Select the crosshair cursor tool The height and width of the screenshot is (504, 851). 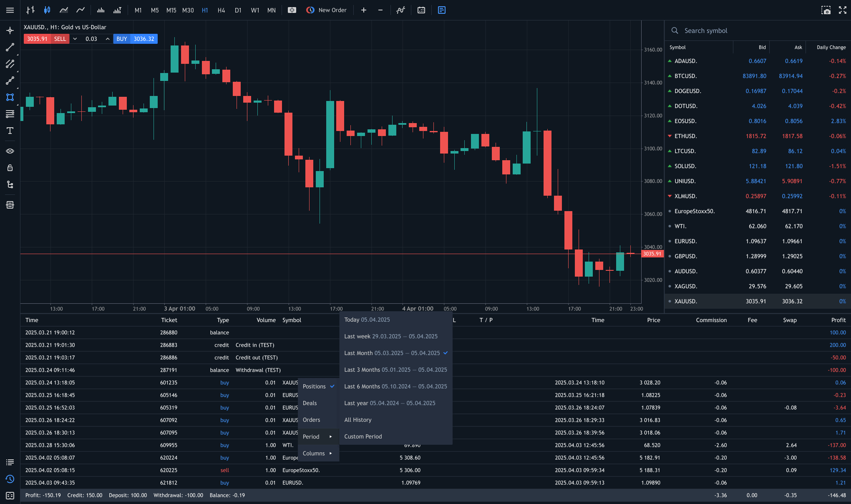10,30
